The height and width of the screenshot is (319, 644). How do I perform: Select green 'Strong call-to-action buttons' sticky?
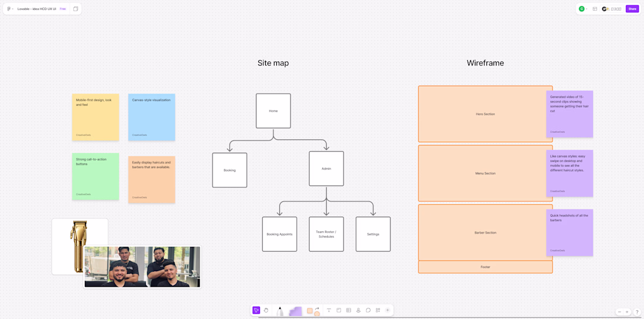tap(95, 177)
